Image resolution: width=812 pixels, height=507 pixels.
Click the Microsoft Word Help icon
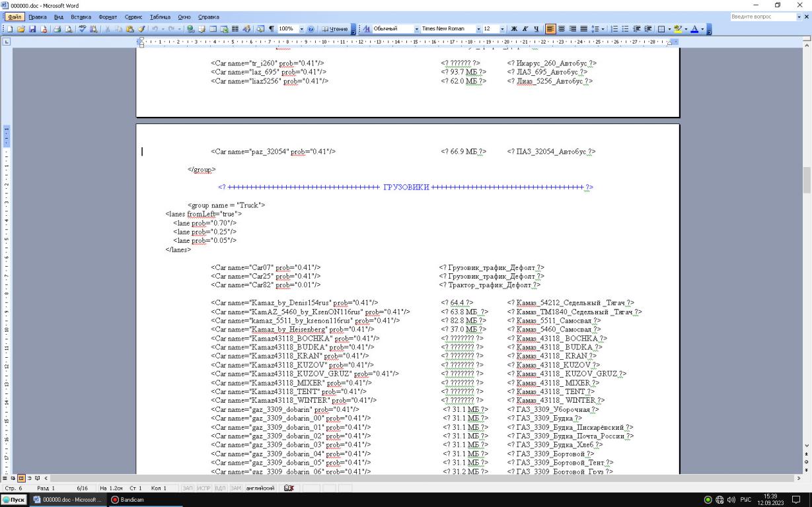(x=311, y=29)
